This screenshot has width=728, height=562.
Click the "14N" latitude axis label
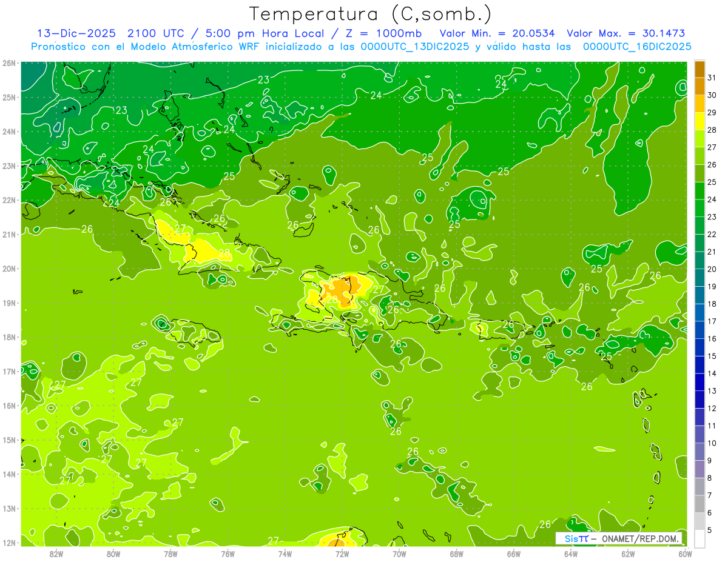(x=9, y=474)
